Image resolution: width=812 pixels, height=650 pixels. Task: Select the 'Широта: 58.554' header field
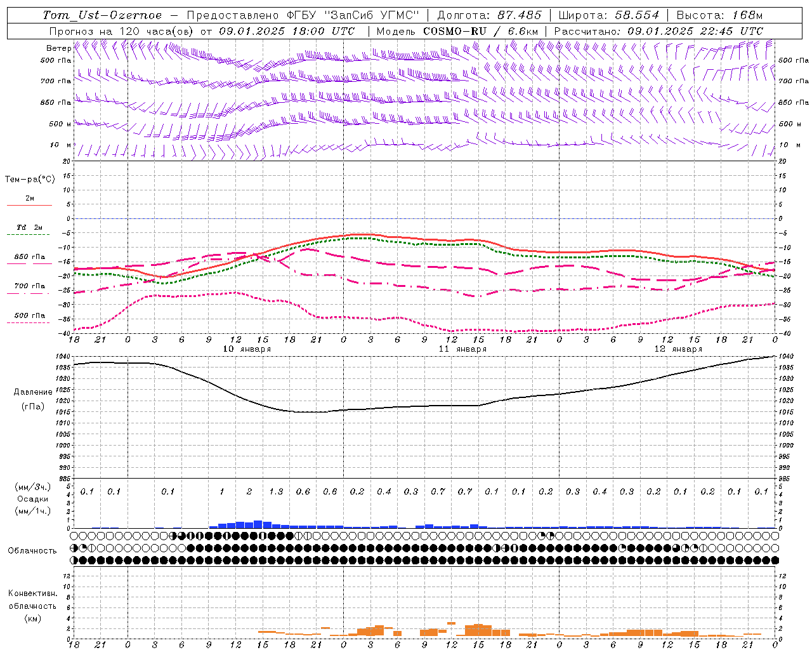[608, 15]
